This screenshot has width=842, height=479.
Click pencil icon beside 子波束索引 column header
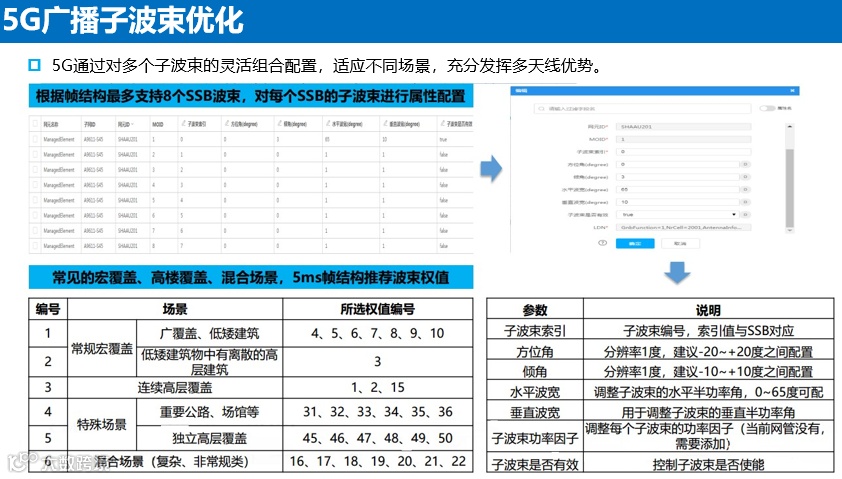pyautogui.click(x=183, y=124)
